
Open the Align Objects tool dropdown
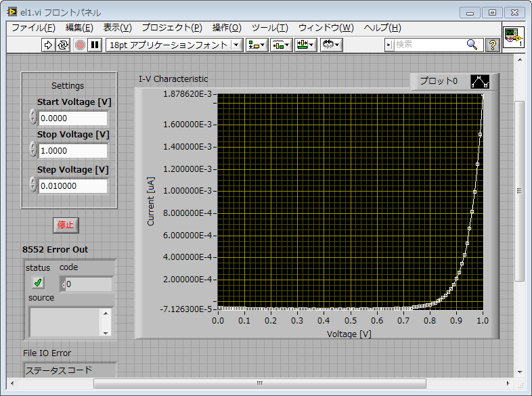(x=257, y=45)
